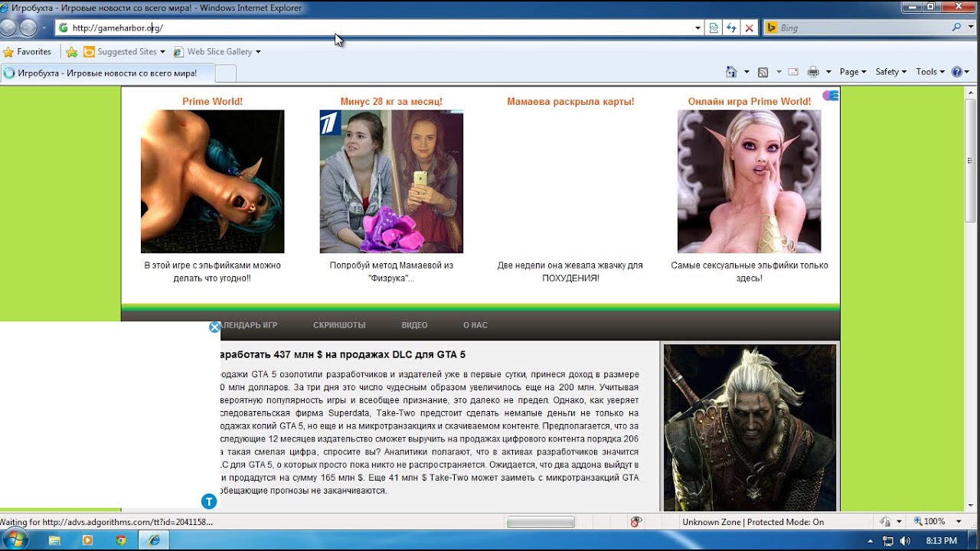This screenshot has height=551, width=980.
Task: Open the Help question-mark menu
Action: (x=960, y=72)
